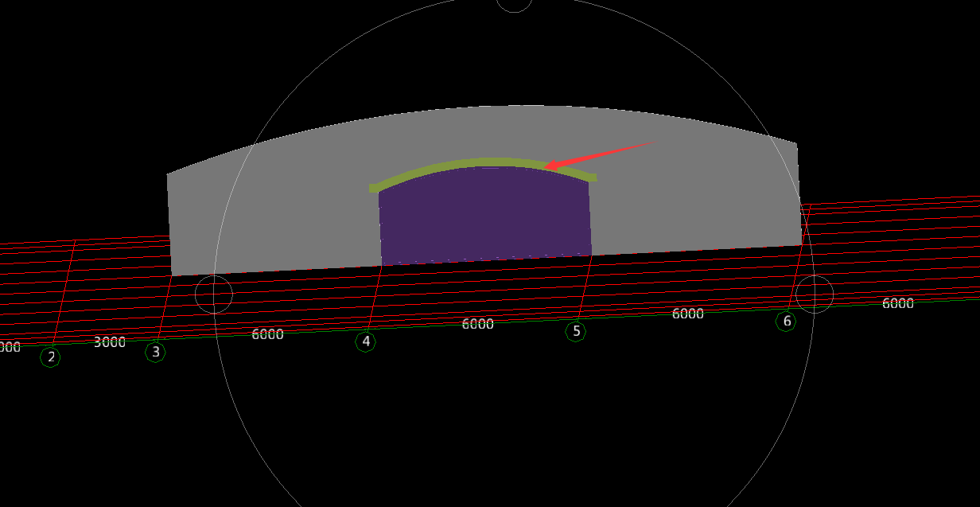Select 6000 dimension right of axis 6
Image resolution: width=980 pixels, height=507 pixels.
coord(897,303)
